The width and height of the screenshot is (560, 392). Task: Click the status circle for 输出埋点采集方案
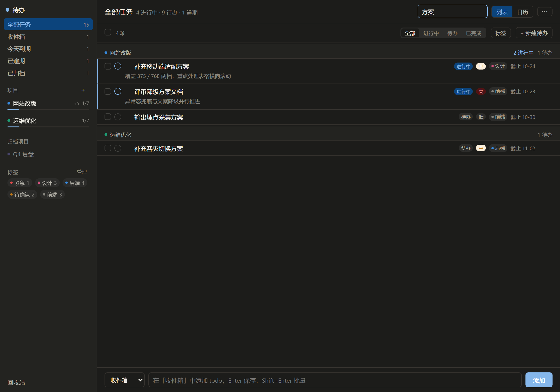[x=118, y=117]
